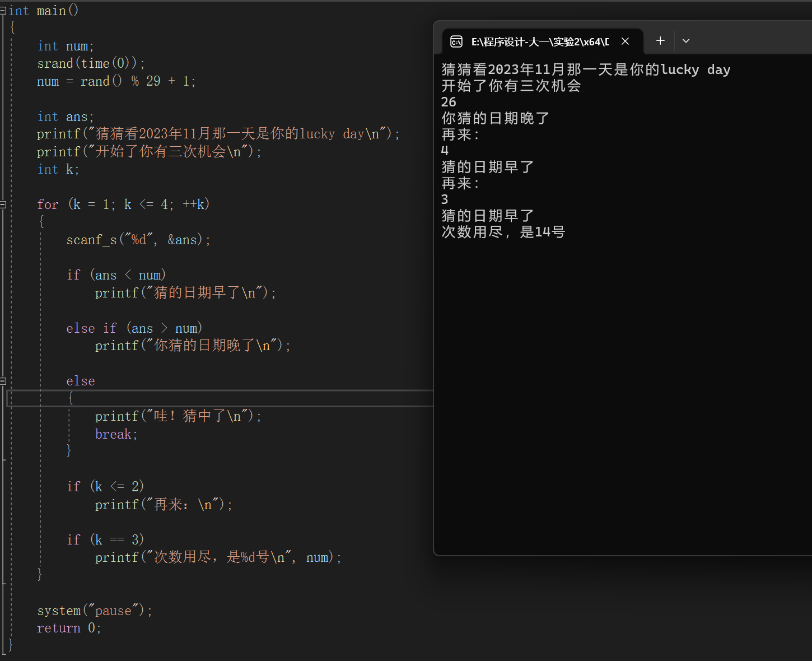The height and width of the screenshot is (661, 812).
Task: Click the break keyword in code
Action: pos(113,434)
